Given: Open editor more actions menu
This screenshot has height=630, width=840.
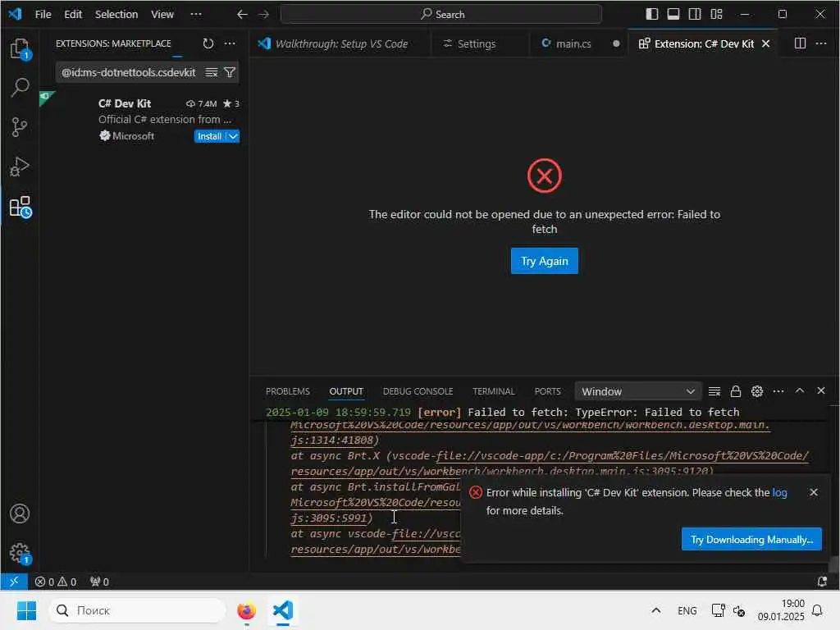Looking at the screenshot, I should (821, 43).
